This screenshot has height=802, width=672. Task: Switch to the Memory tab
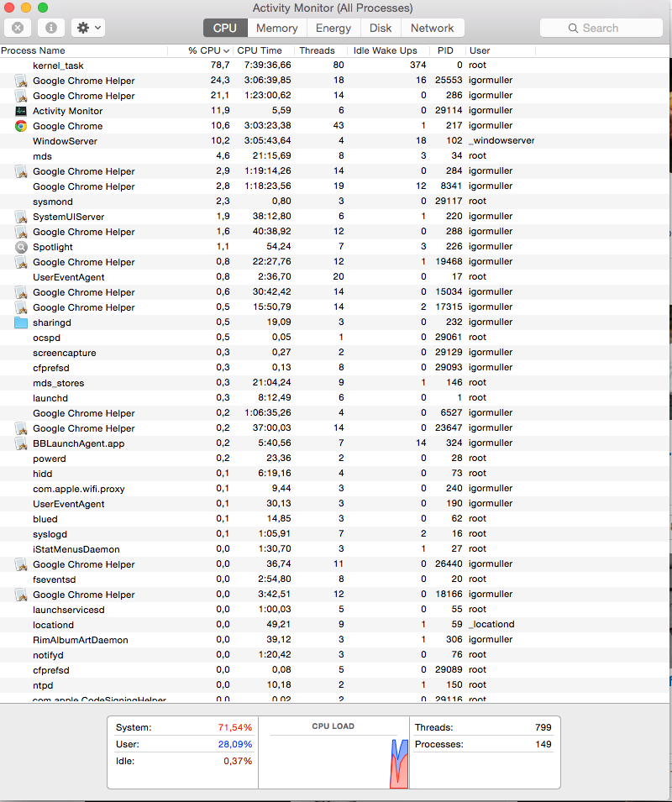276,28
